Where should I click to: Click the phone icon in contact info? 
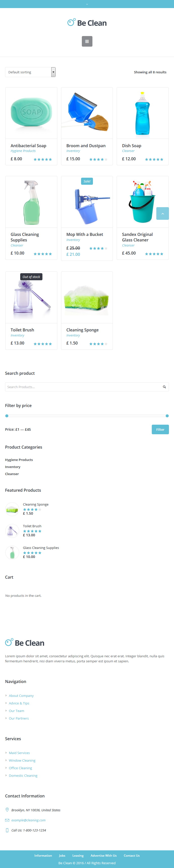click(7, 830)
